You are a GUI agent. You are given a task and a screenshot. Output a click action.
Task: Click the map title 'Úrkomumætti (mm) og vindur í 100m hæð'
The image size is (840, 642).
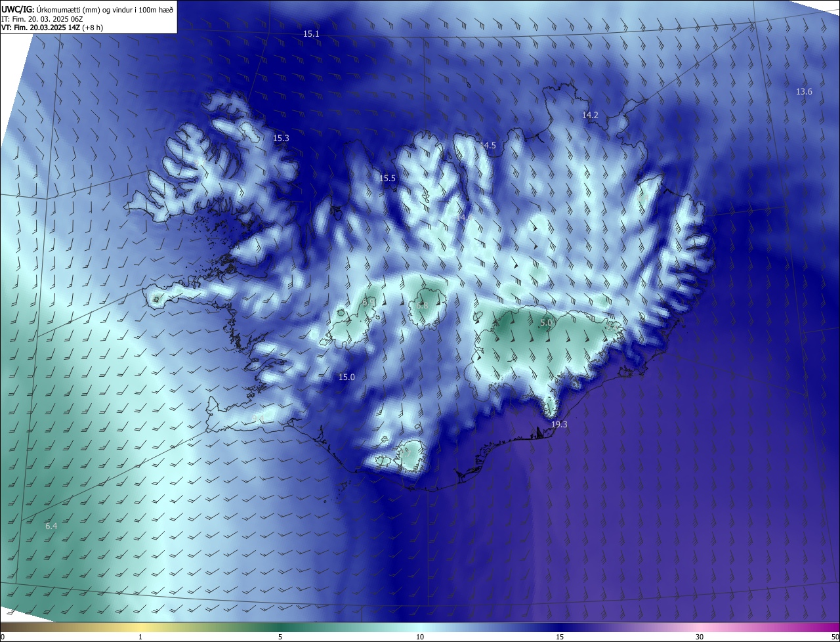click(105, 9)
